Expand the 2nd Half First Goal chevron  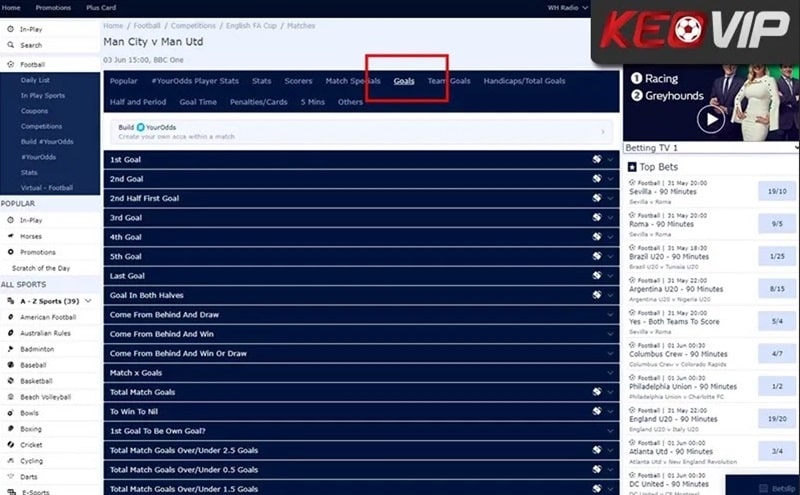(x=610, y=198)
